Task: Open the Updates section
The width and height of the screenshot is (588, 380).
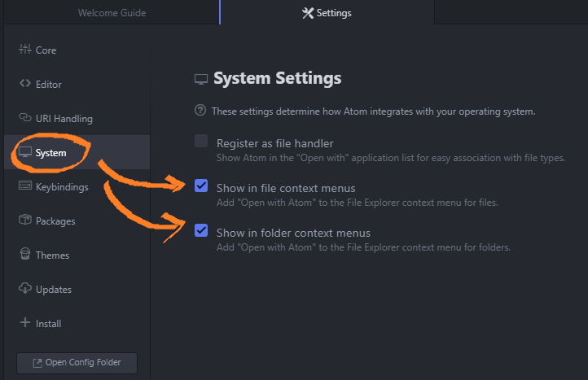Action: pos(77,289)
